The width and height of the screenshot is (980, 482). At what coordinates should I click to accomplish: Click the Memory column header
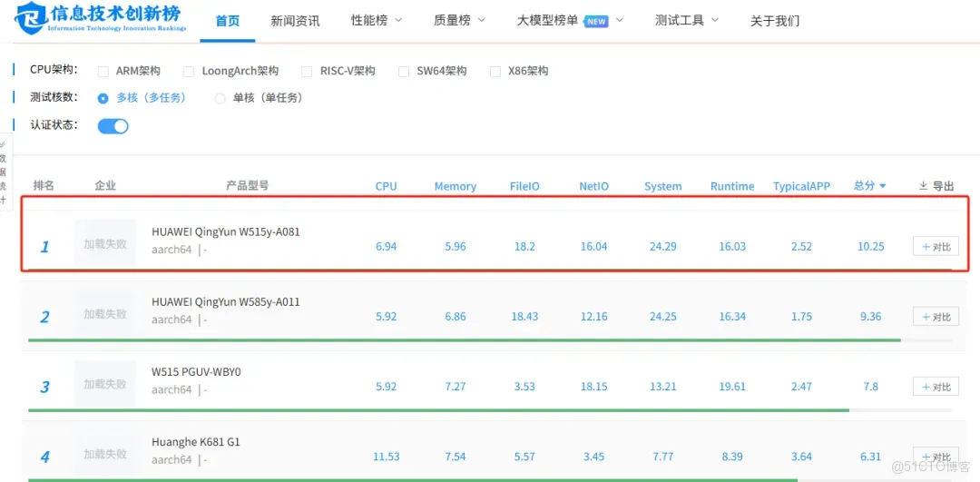[x=456, y=186]
